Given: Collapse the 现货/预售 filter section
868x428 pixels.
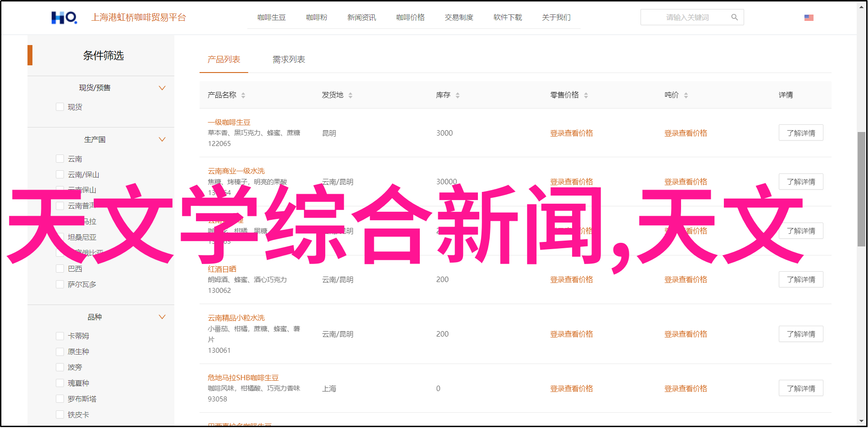Looking at the screenshot, I should [162, 88].
